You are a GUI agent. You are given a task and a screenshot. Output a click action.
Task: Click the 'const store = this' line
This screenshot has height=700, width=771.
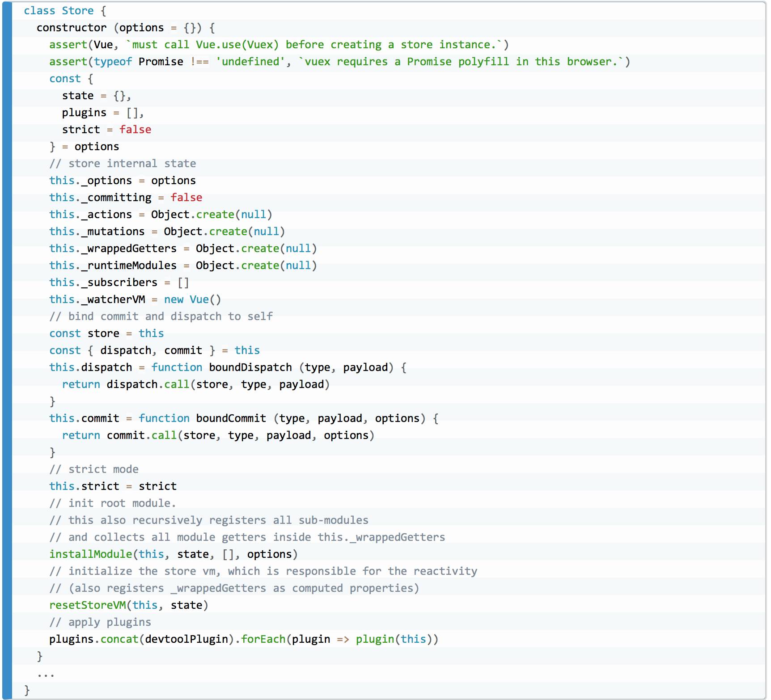106,333
